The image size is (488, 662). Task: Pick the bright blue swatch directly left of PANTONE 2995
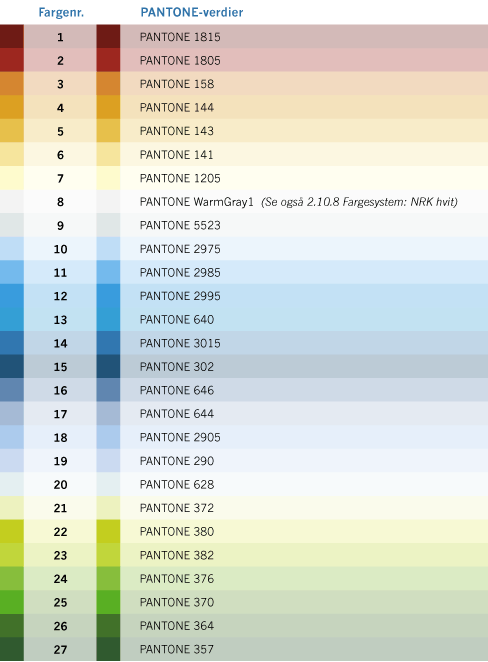108,296
